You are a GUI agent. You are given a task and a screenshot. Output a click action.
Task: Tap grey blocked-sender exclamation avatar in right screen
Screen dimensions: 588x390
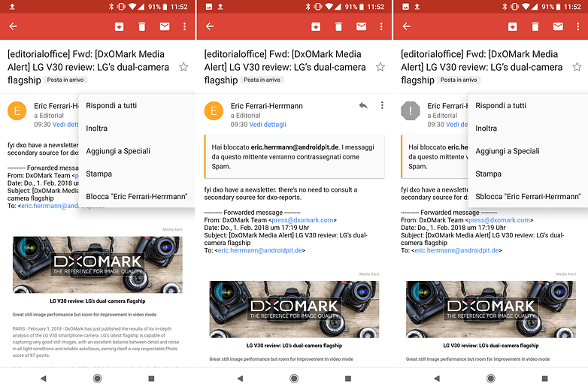[411, 111]
